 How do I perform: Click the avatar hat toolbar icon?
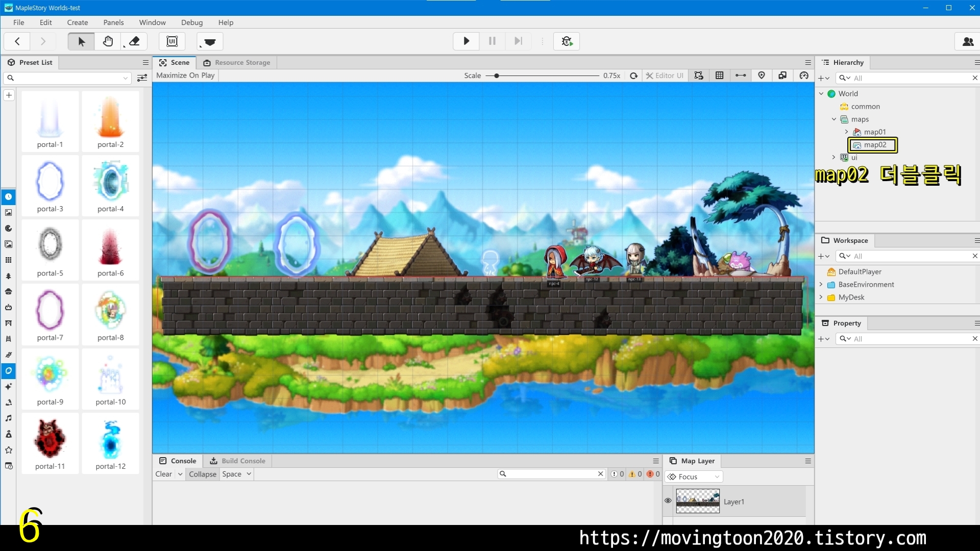point(210,41)
